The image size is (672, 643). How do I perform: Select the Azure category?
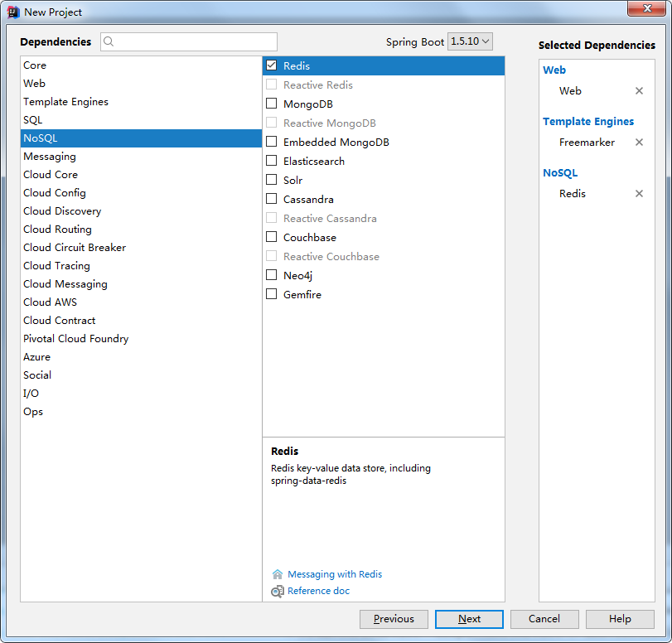tap(141, 356)
